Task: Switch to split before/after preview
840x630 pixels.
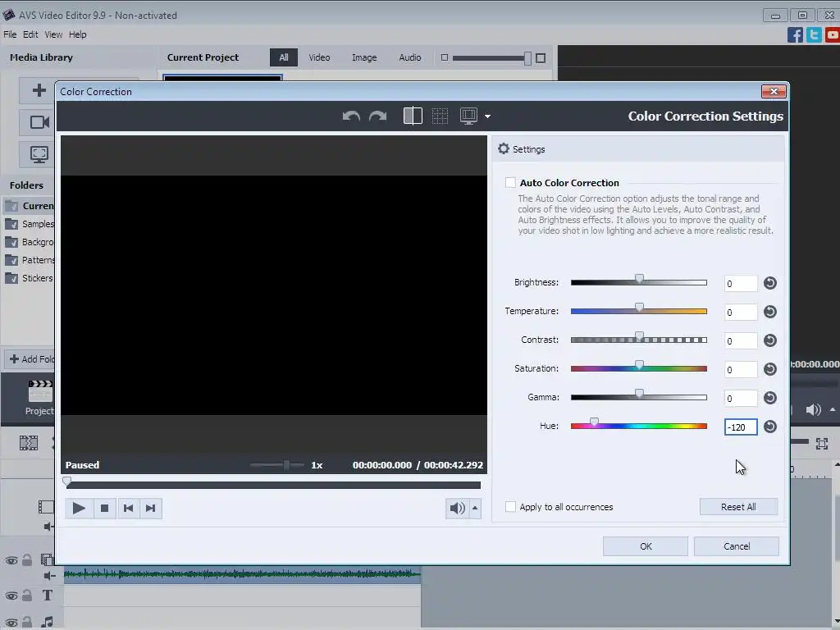Action: click(413, 116)
